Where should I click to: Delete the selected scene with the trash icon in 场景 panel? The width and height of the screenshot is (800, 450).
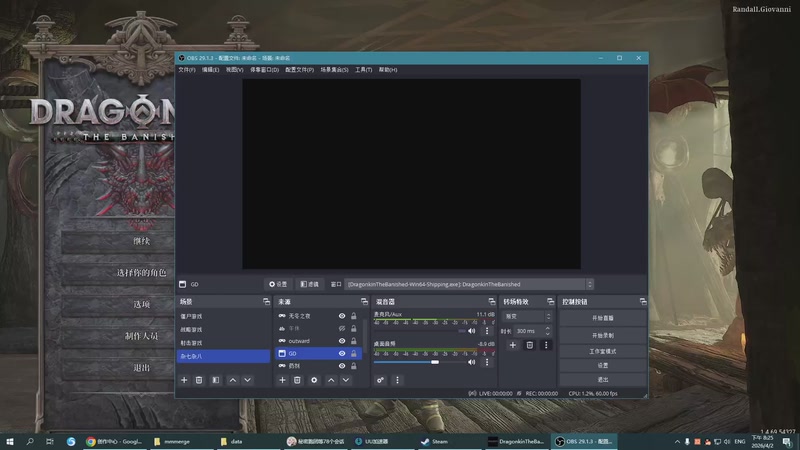[x=199, y=380]
